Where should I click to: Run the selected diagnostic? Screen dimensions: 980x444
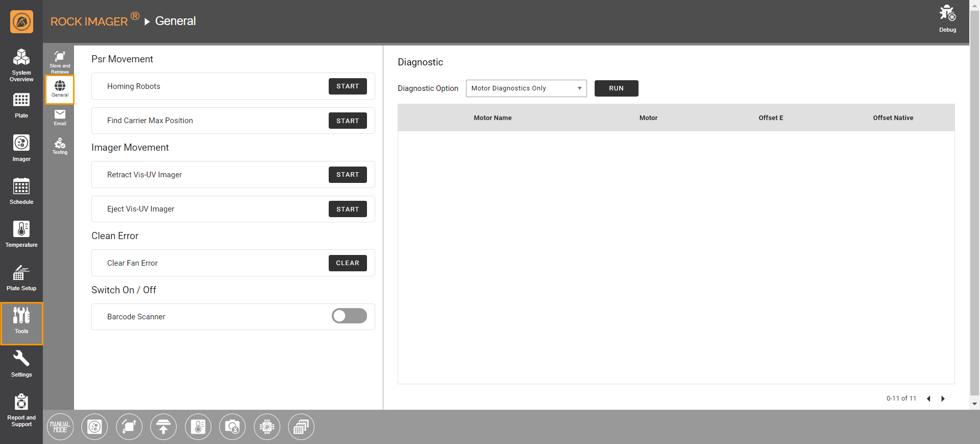(x=616, y=88)
